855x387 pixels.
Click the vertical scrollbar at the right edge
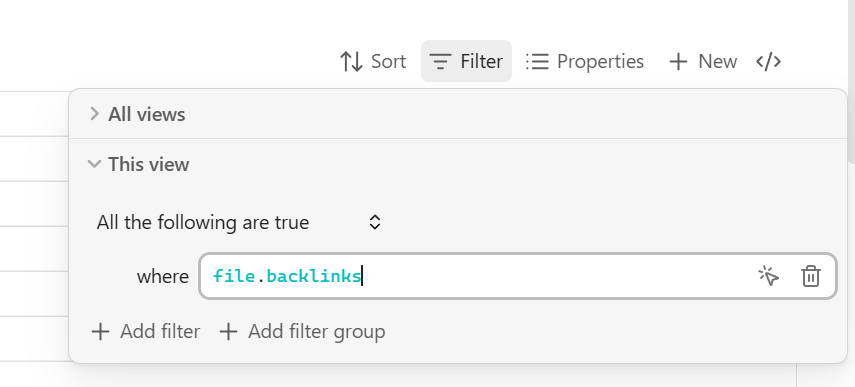pos(851,82)
